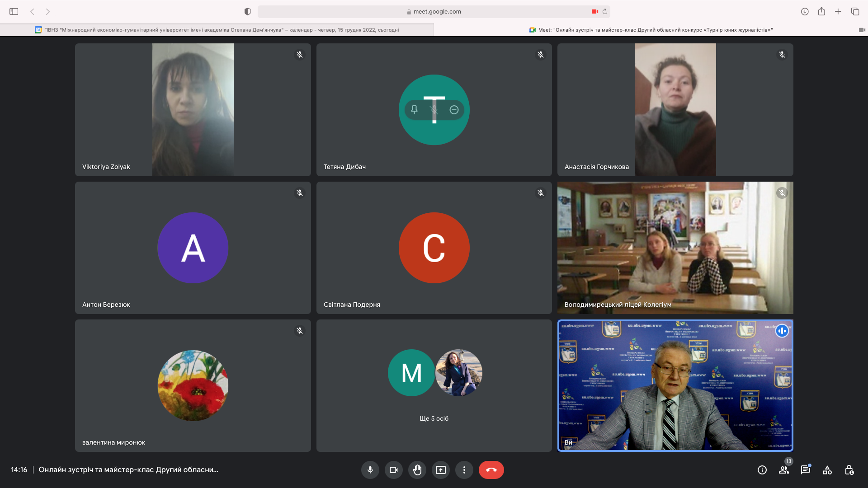Show Safari downloads

click(x=805, y=12)
